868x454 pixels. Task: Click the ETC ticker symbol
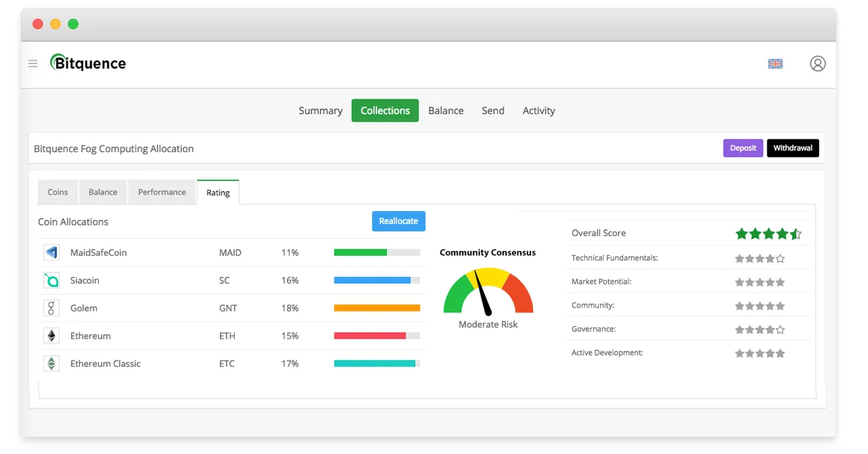point(226,364)
